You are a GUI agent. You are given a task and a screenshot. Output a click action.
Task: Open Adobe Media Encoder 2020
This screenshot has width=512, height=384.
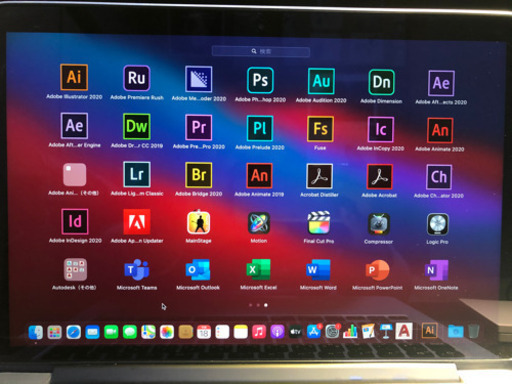click(199, 79)
